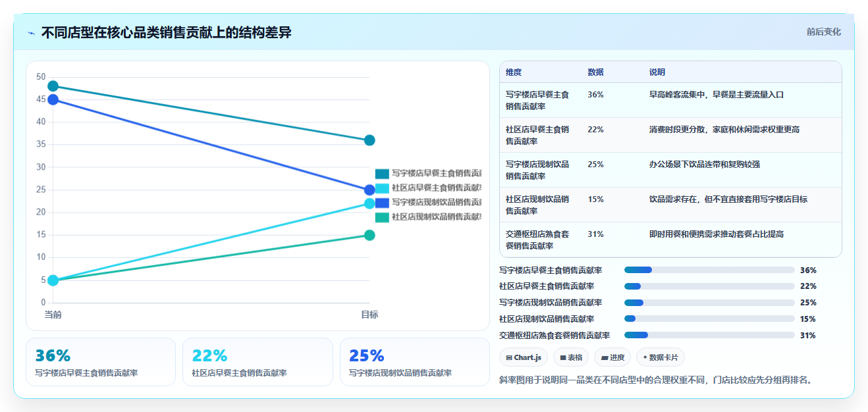Screen dimensions: 868x412
Task: Click the 社区店现制饮品销售贡献率 progress bar
Action: 709,319
